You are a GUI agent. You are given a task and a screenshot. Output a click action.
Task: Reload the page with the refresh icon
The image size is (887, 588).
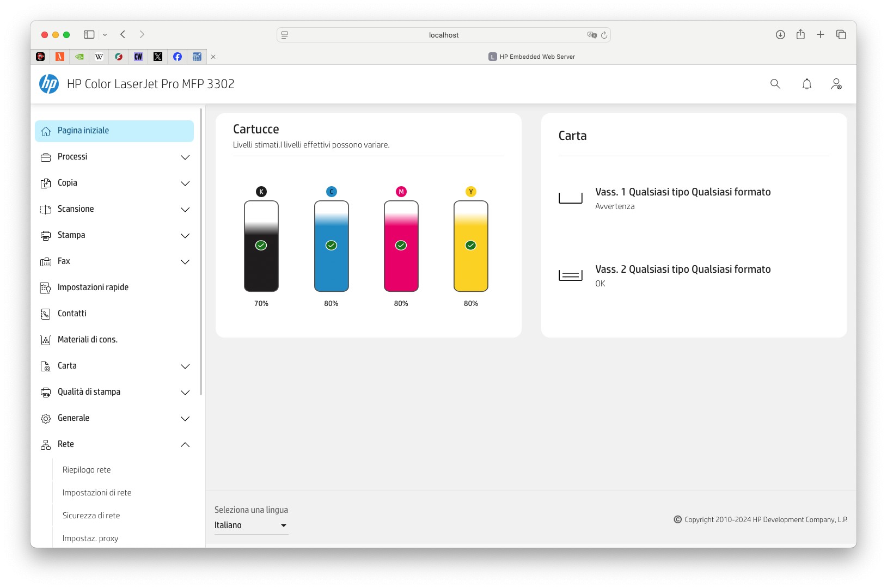604,35
